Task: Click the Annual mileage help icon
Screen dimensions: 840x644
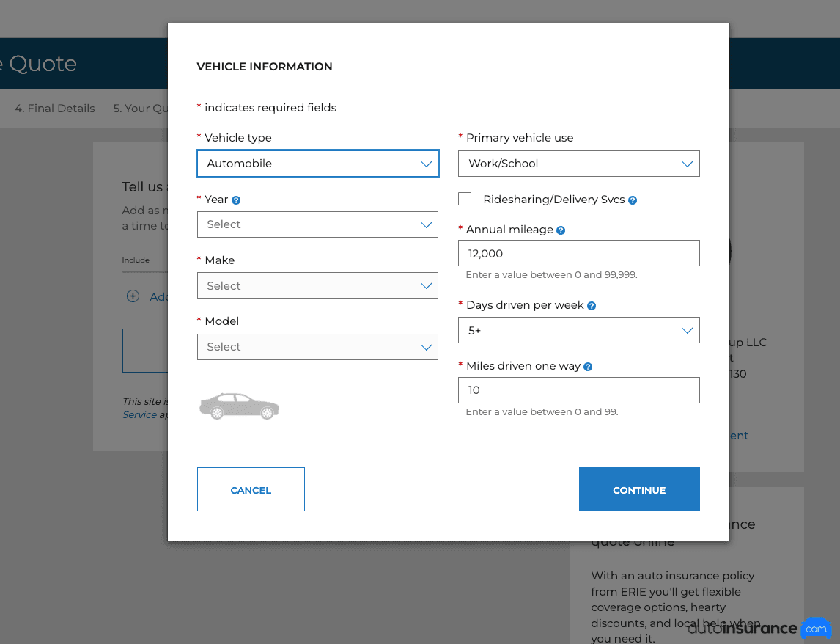Action: (x=561, y=230)
